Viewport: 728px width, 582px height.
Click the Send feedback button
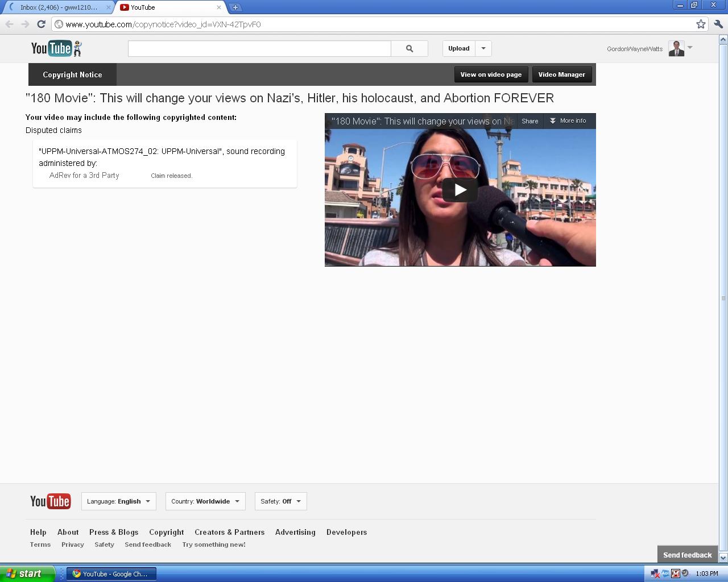click(x=688, y=555)
